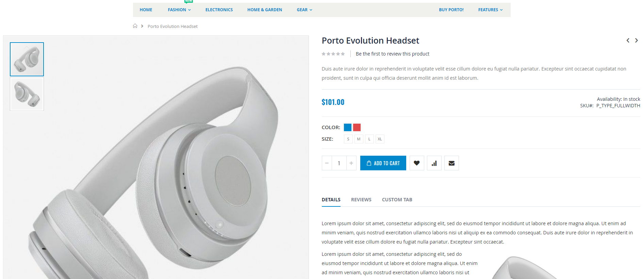This screenshot has width=644, height=279.
Task: Expand the Gear menu dropdown
Action: [304, 10]
